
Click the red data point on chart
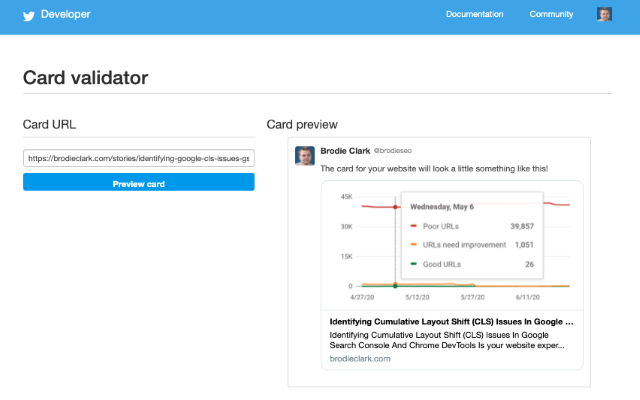396,207
